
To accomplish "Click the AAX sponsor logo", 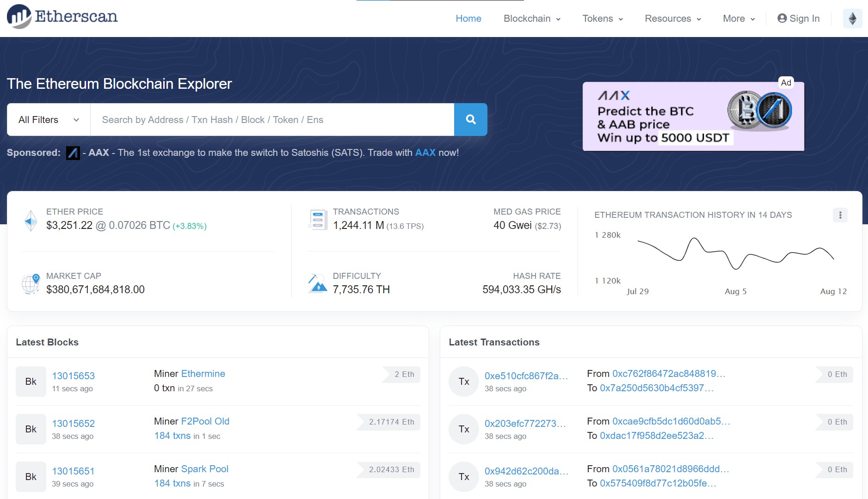I will pyautogui.click(x=73, y=153).
